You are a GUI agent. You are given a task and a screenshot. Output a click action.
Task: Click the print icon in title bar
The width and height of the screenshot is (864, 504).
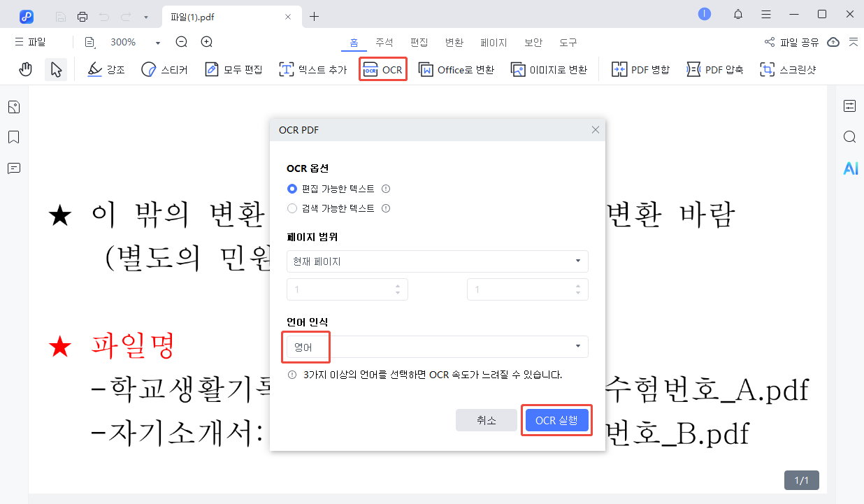coord(82,16)
